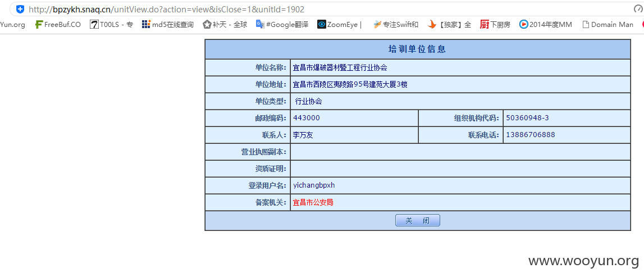Select unit type value 行业协会
Screen dimensions: 644x277
coord(308,102)
